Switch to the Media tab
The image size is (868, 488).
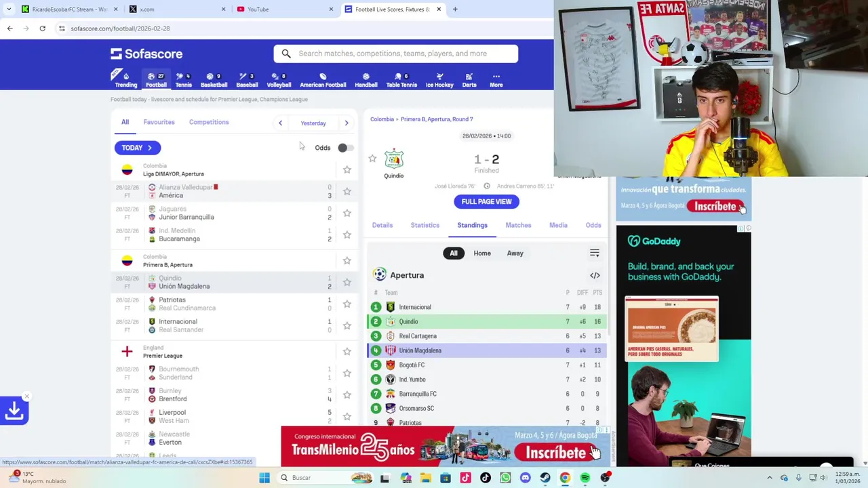point(558,225)
